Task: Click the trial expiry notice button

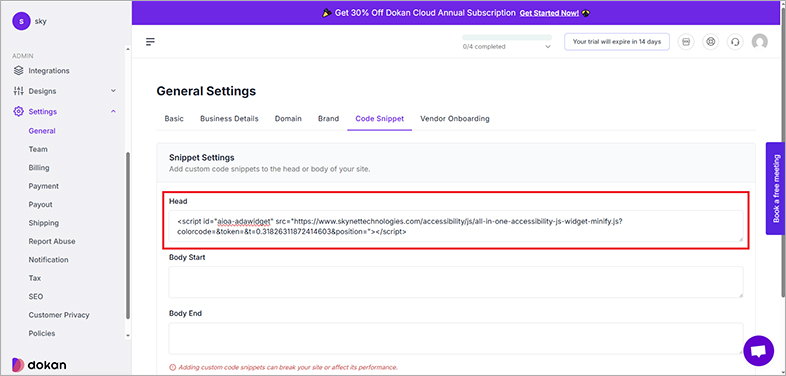Action: [617, 42]
